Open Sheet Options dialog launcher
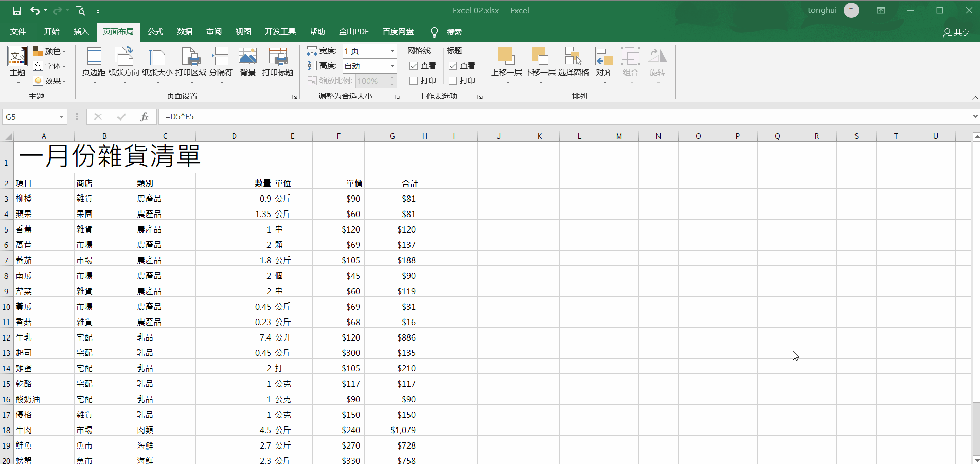 tap(479, 97)
